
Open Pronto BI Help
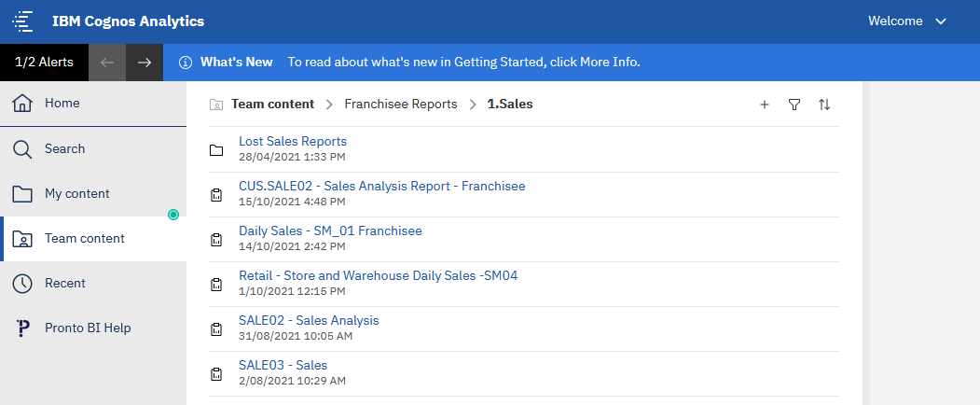[x=93, y=328]
